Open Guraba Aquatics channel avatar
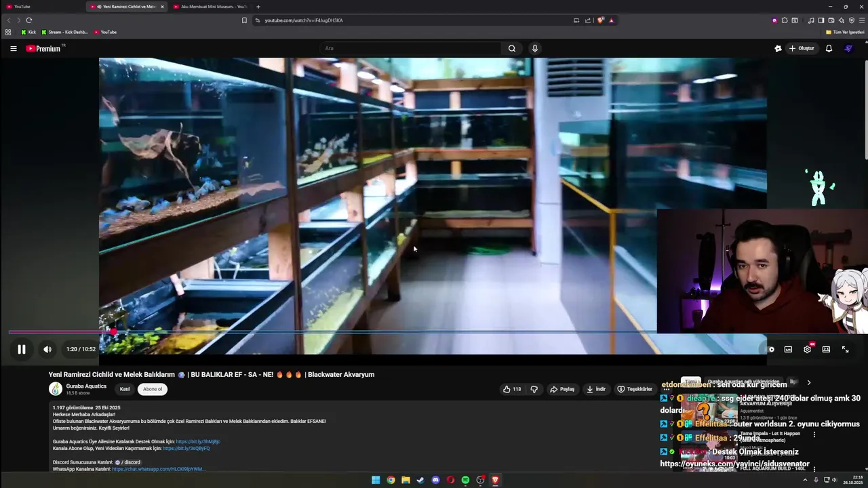 (56, 389)
